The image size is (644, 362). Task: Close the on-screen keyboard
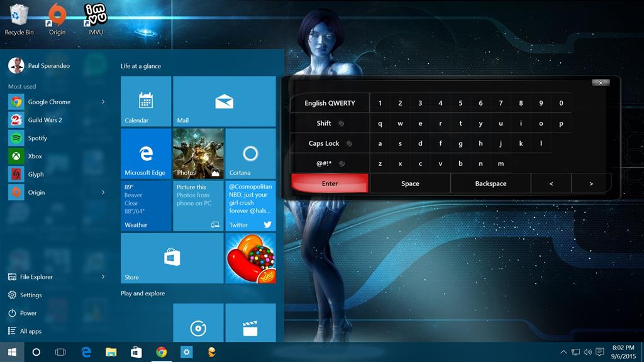pyautogui.click(x=601, y=83)
